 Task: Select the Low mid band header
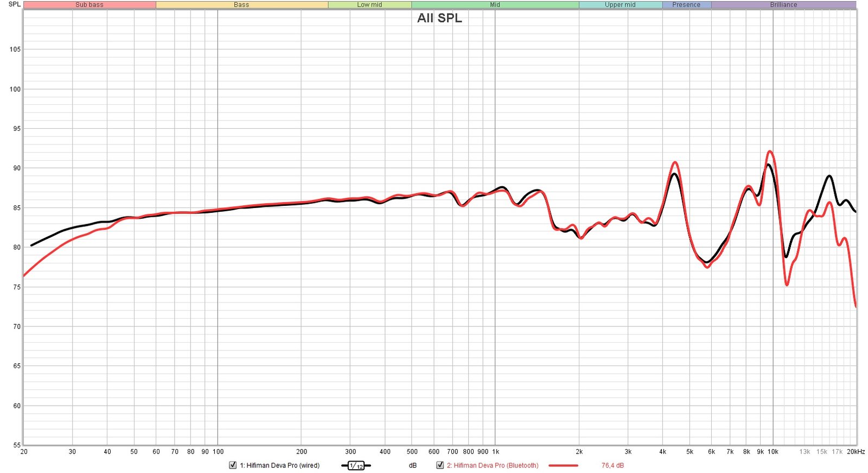coord(369,5)
